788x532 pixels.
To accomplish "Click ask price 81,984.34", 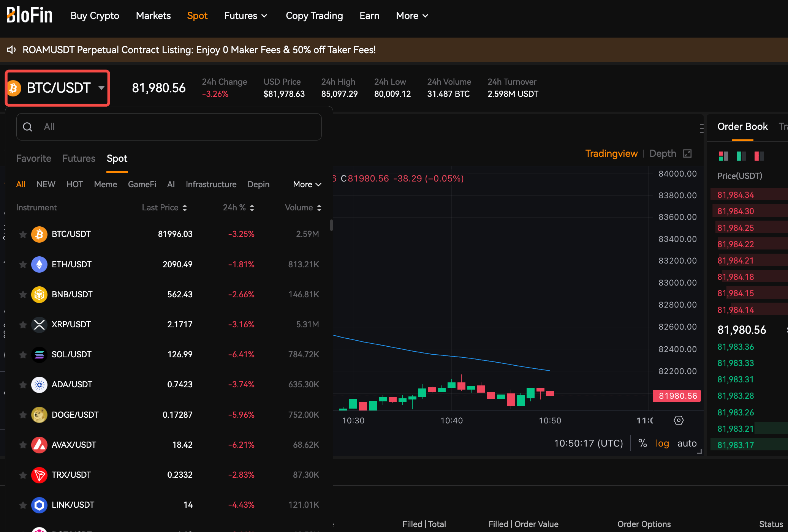I will [x=736, y=195].
